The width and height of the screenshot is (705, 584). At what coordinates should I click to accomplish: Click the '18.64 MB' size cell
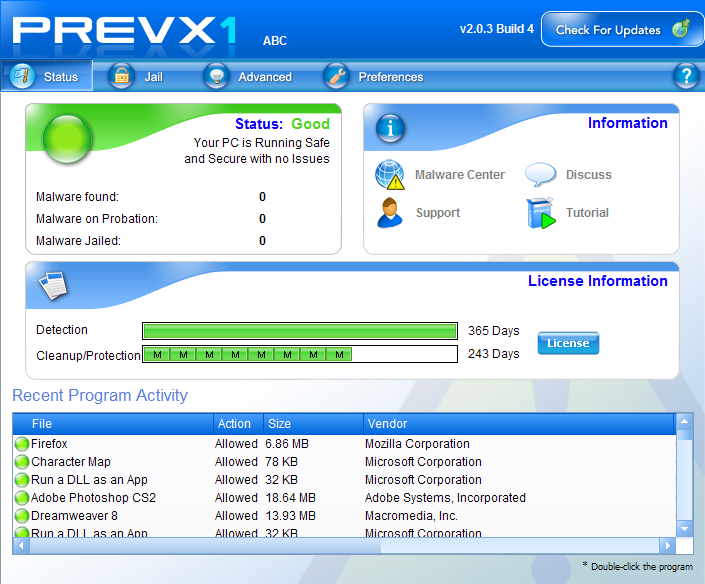click(290, 498)
